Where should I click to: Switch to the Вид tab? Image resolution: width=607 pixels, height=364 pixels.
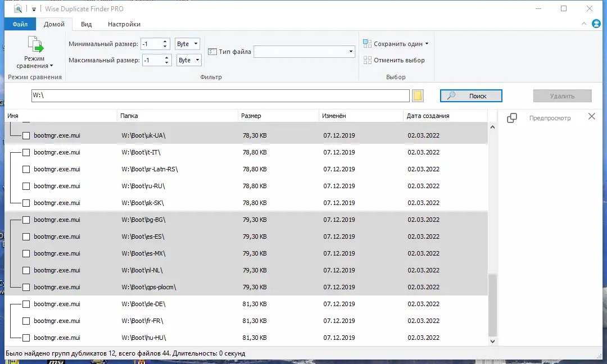[x=87, y=24]
